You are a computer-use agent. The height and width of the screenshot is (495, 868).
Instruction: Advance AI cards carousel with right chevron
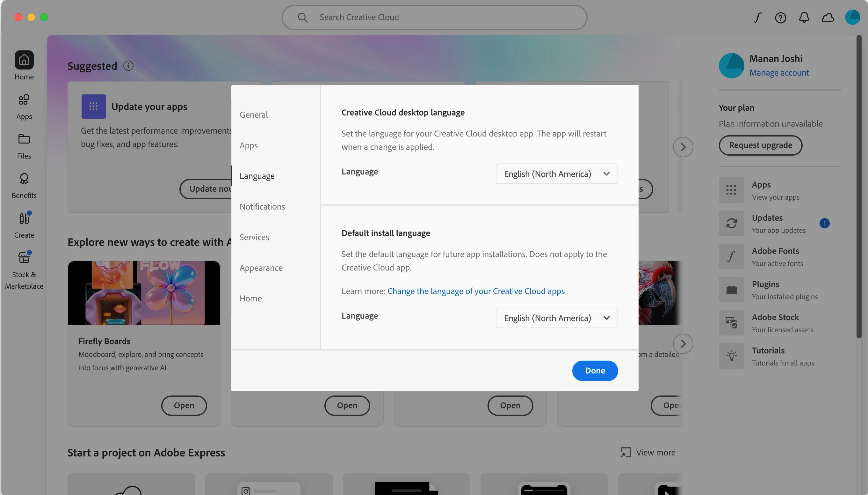tap(683, 344)
